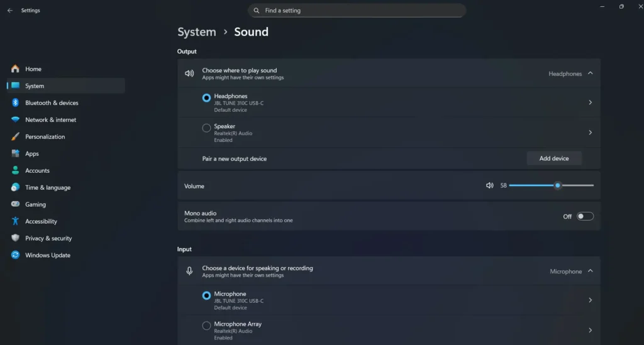
Task: Toggle the Mono audio switch
Action: coord(585,216)
